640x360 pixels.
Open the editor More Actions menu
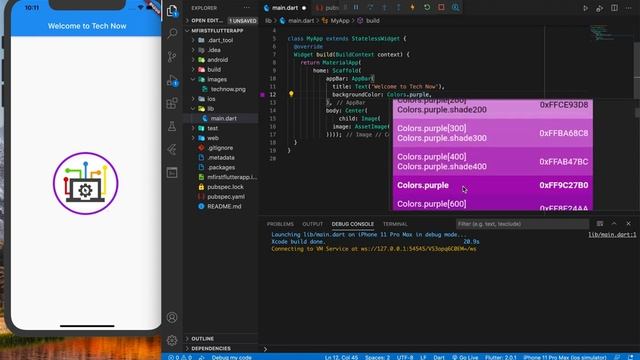click(x=629, y=8)
